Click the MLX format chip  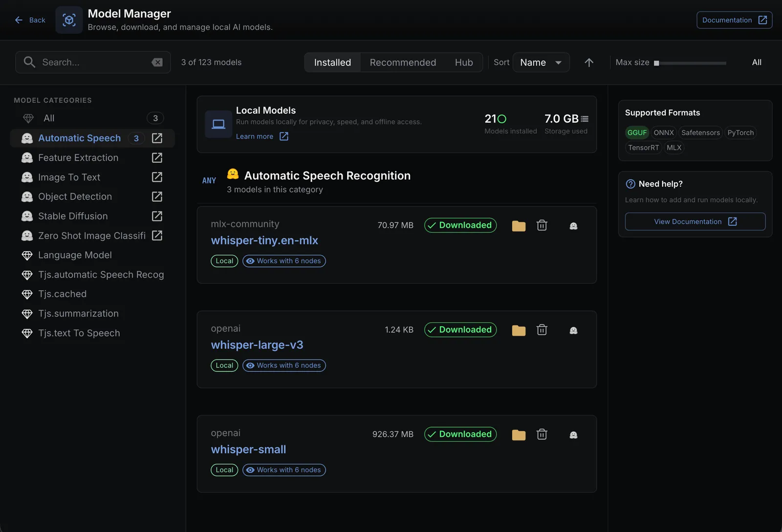[x=674, y=148]
